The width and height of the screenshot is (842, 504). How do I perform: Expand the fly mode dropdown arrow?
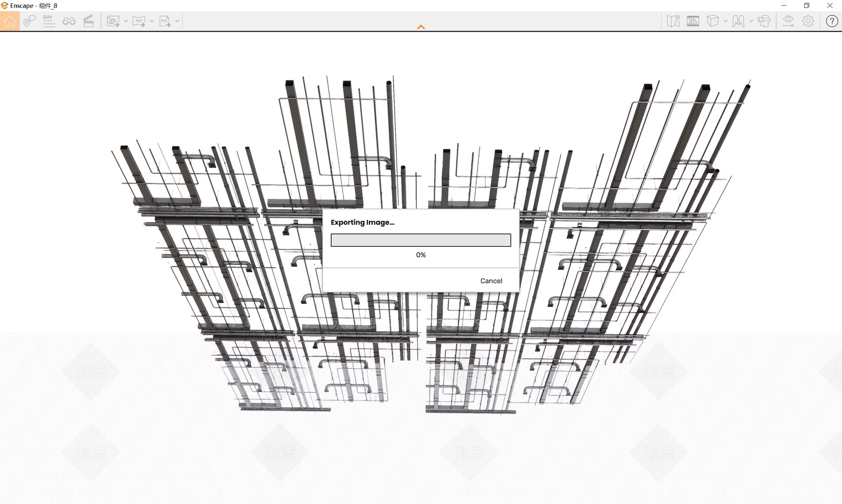pyautogui.click(x=751, y=21)
